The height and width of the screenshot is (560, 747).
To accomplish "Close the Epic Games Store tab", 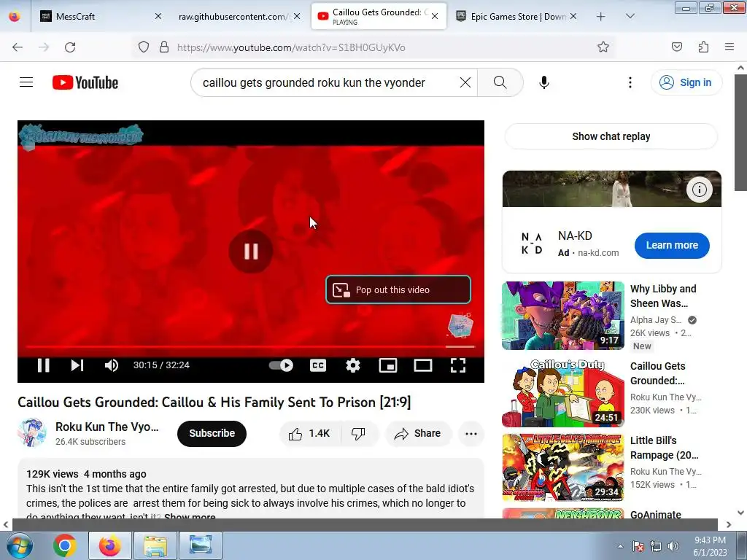I will click(x=573, y=16).
